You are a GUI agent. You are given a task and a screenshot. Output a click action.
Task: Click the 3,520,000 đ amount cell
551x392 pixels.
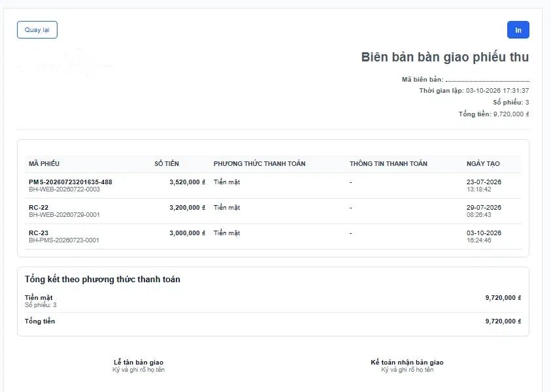click(x=188, y=182)
